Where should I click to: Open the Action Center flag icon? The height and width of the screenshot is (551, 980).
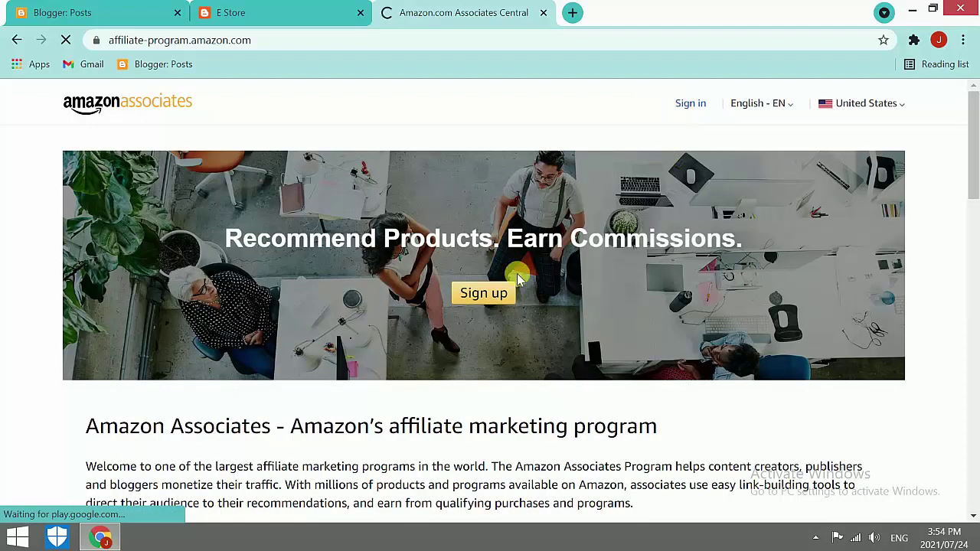pos(837,537)
